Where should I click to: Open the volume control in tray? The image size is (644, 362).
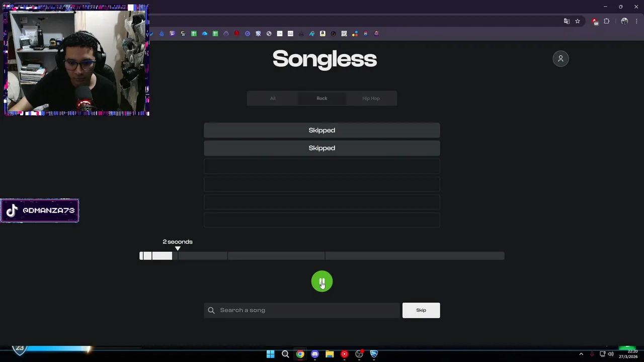click(611, 354)
